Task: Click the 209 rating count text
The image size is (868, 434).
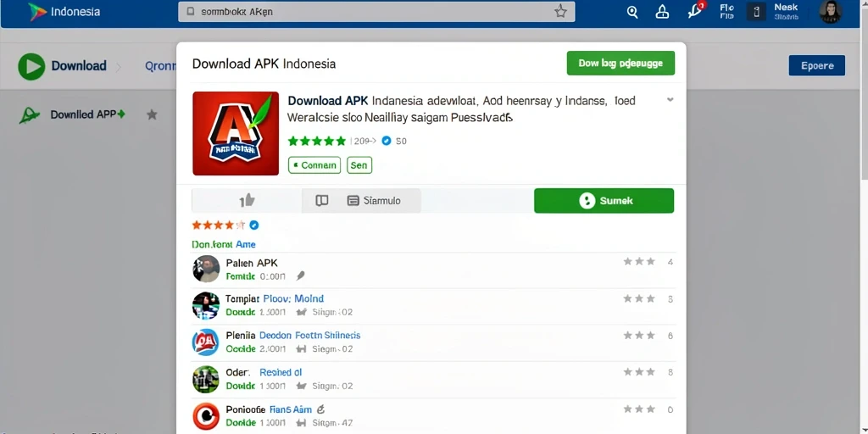Action: (x=364, y=142)
